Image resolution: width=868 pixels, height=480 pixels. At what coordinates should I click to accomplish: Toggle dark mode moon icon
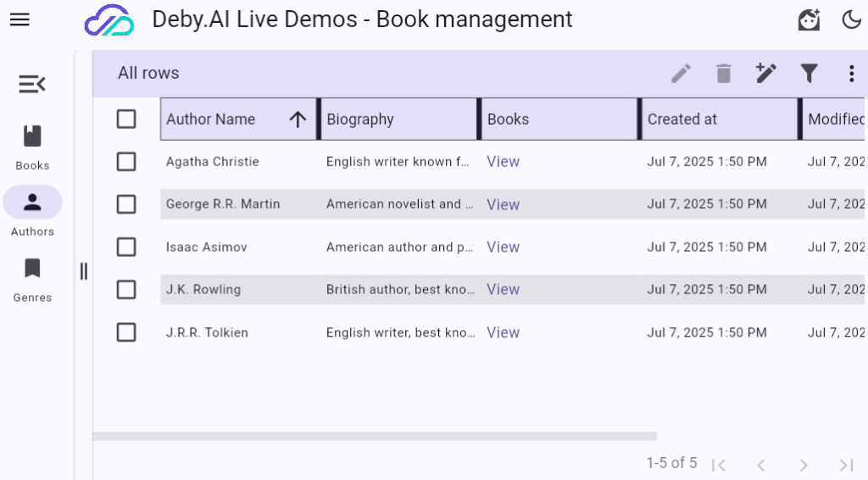point(851,20)
